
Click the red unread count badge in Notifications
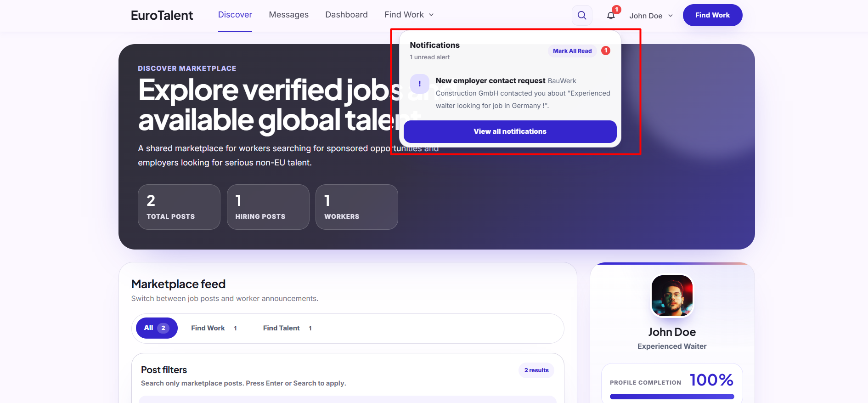coord(606,51)
